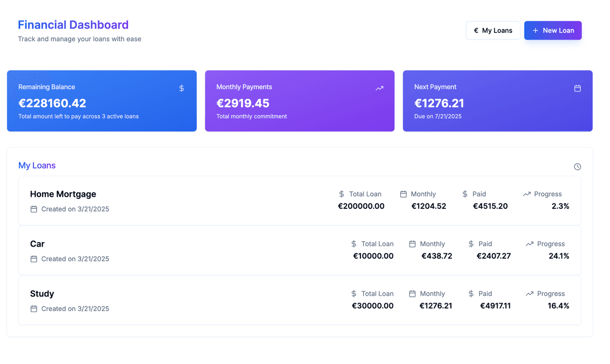Click the trend icon beside Home Mortgage Progress
The image size is (610, 364).
click(527, 194)
